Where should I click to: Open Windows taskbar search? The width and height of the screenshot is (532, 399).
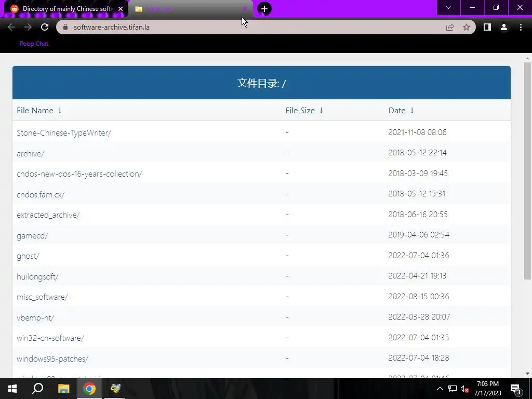coord(37,389)
